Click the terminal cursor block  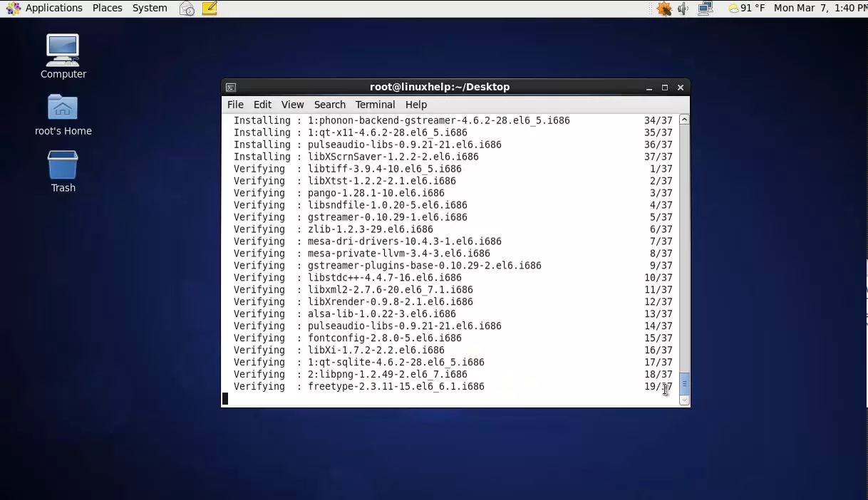pos(225,399)
